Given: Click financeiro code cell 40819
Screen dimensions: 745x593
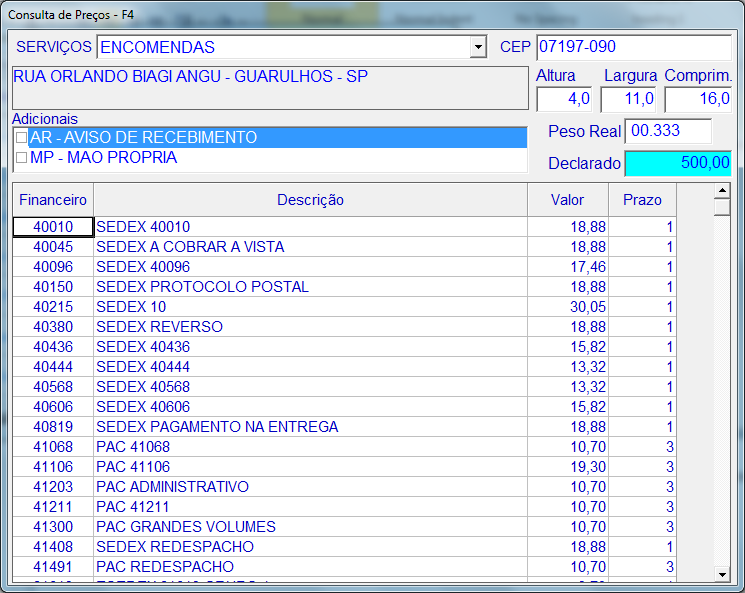Looking at the screenshot, I should (x=53, y=426).
